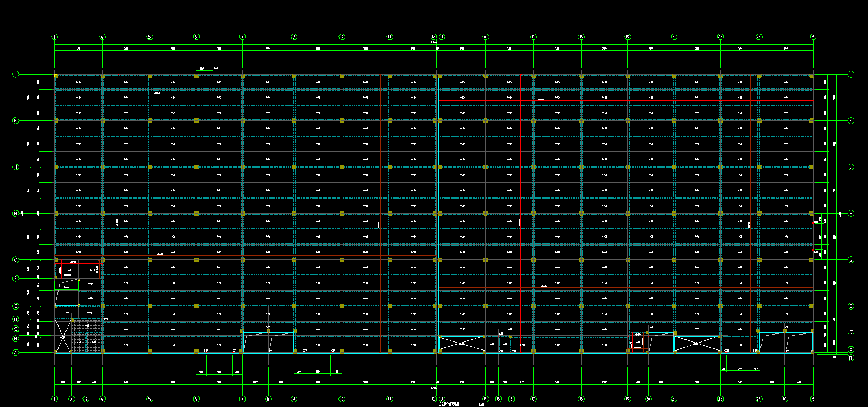Screen dimensions: 868x407
Task: Click the top-row axis bubble numbered 5
Action: click(x=150, y=37)
